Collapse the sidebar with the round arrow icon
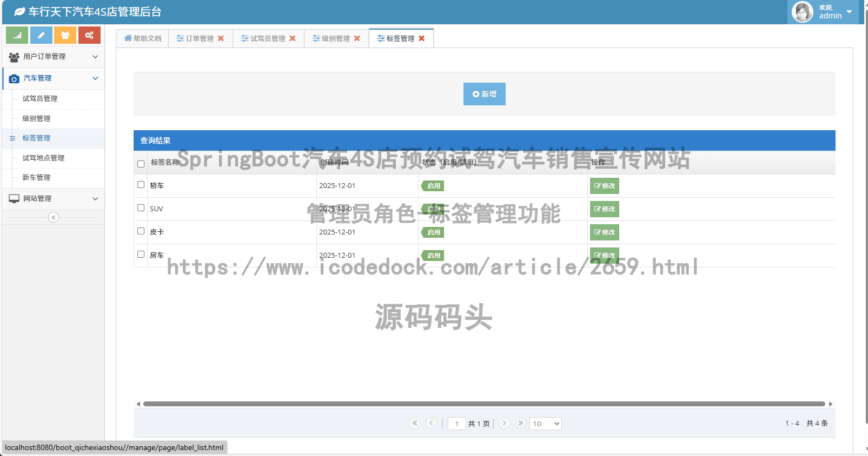The height and width of the screenshot is (456, 868). pyautogui.click(x=53, y=217)
